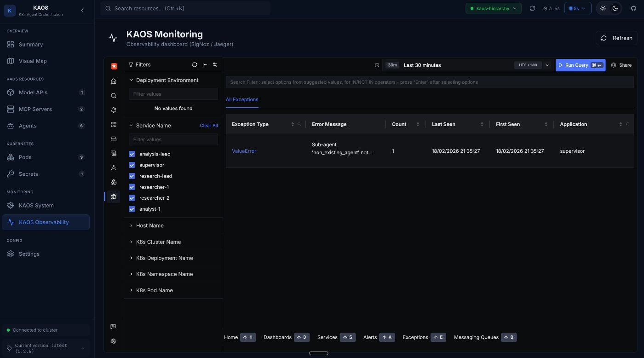Open the kaos-hierarchy namespace dropdown
The width and height of the screenshot is (644, 358).
point(493,8)
